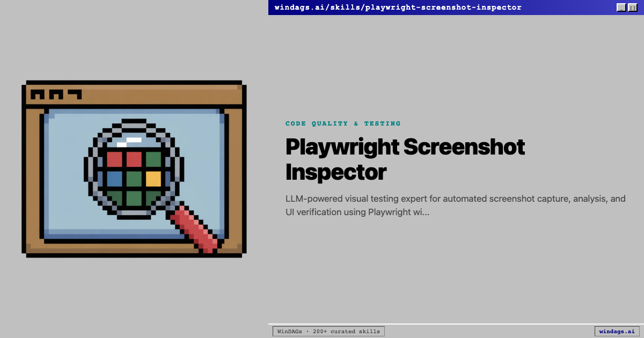The width and height of the screenshot is (644, 338).
Task: Click the second button in the pixel-art window's title bar
Action: 56,94
